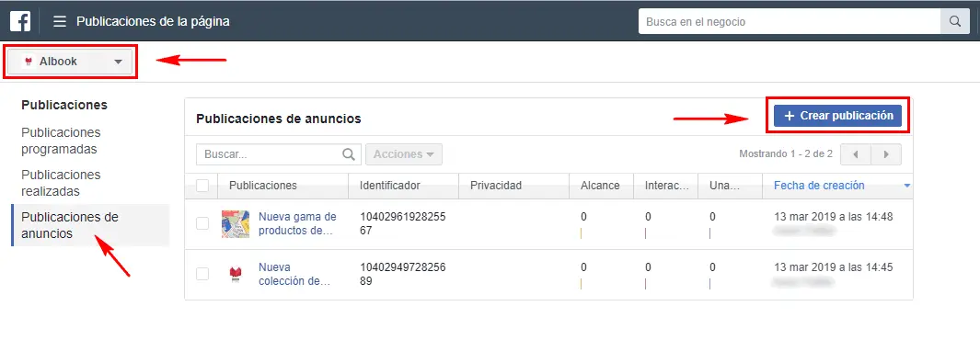Click Publicaciones de anuncios panel heading
The image size is (980, 340).
click(x=279, y=119)
